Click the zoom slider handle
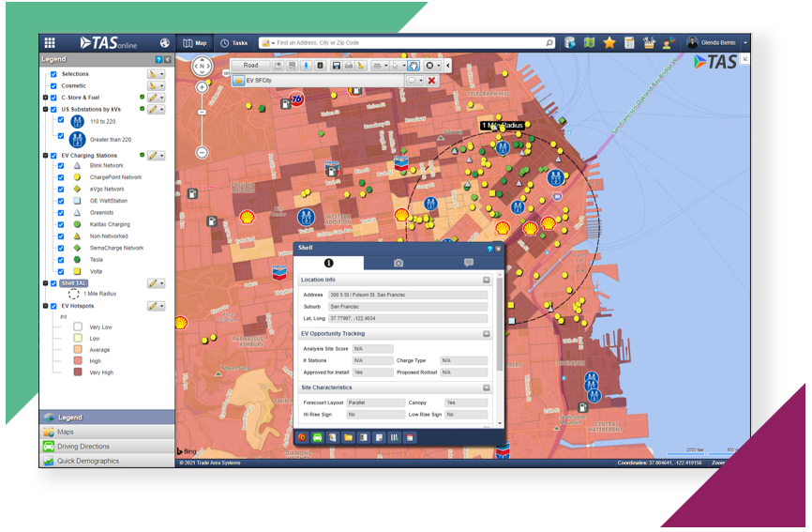 pos(202,113)
